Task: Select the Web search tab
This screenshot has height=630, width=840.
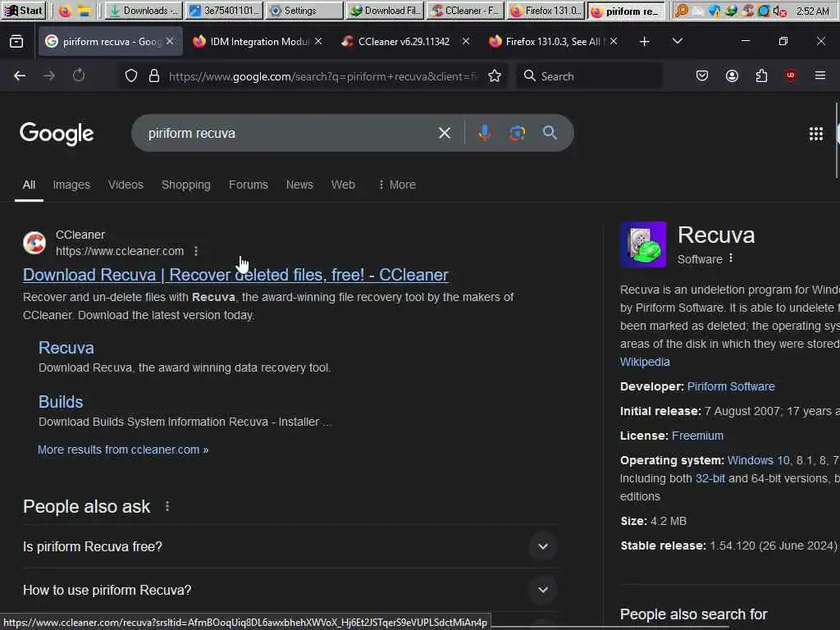Action: pyautogui.click(x=343, y=185)
